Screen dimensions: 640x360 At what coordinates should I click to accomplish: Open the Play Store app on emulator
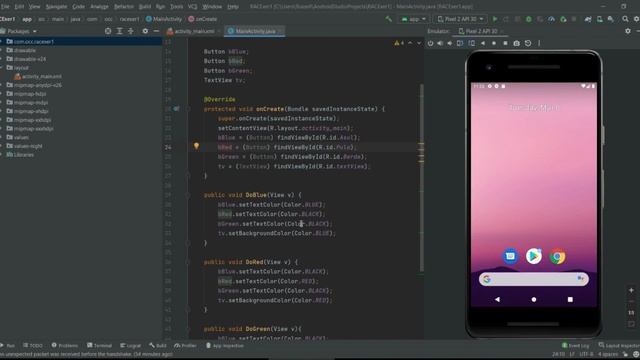click(533, 256)
